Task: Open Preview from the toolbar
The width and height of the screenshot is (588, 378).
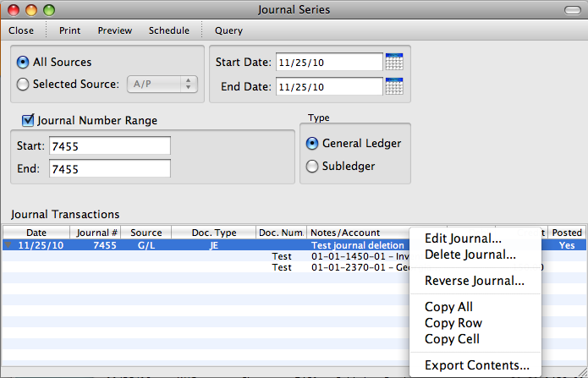Action: pyautogui.click(x=114, y=30)
